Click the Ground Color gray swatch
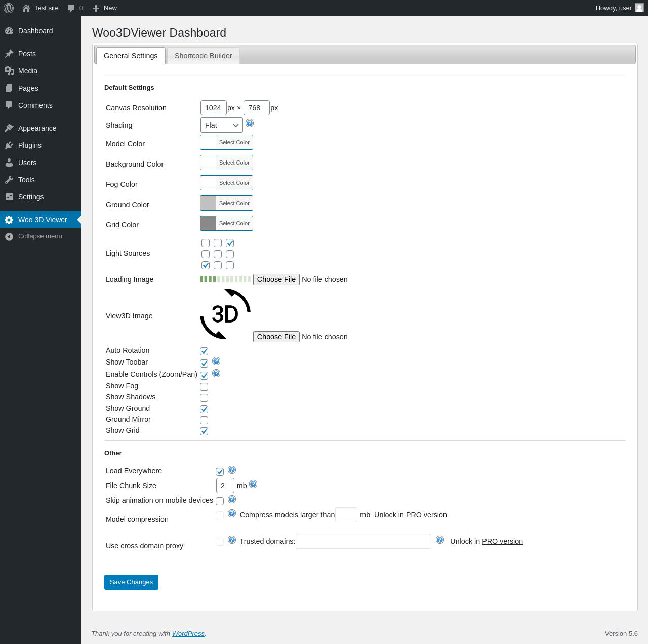The image size is (648, 644). [208, 203]
